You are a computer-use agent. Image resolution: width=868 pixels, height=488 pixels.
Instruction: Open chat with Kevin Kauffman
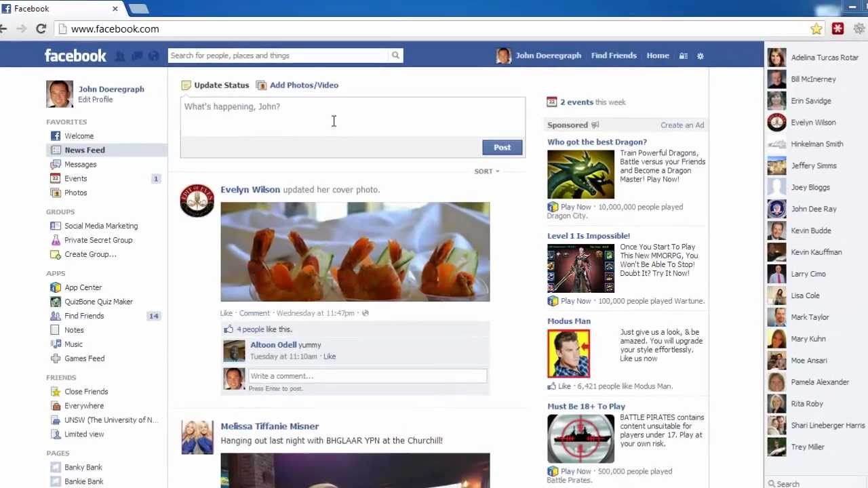[816, 252]
